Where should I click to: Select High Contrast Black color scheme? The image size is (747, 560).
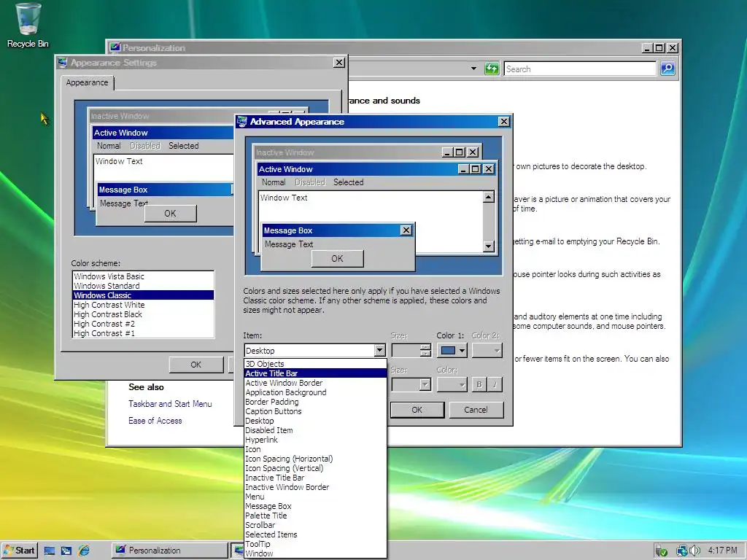point(143,314)
